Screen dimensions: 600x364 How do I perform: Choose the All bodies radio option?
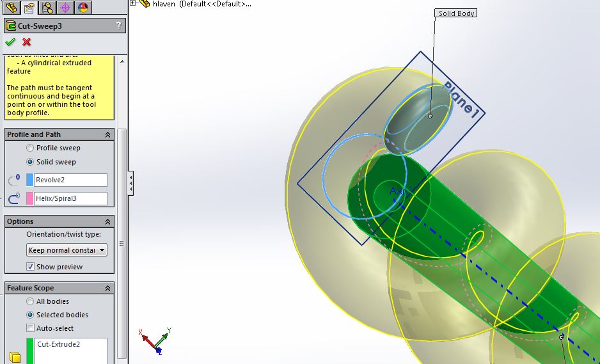point(30,301)
